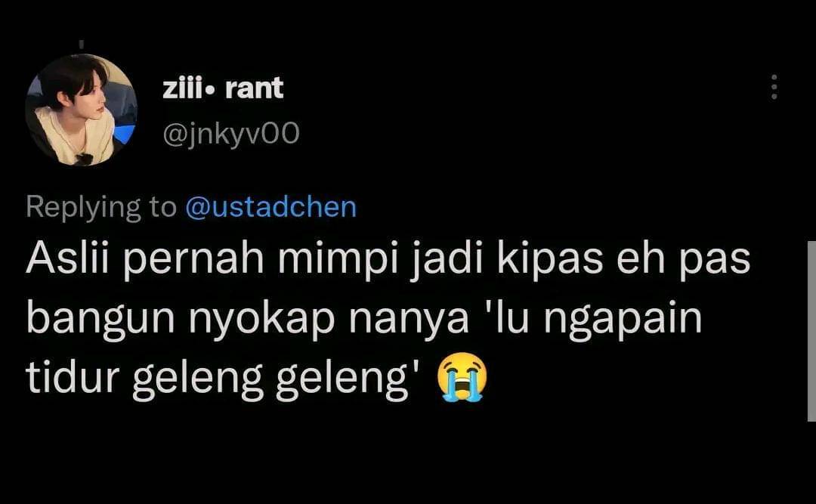Open the @ustadchen profile link
The width and height of the screenshot is (816, 504).
pyautogui.click(x=270, y=207)
